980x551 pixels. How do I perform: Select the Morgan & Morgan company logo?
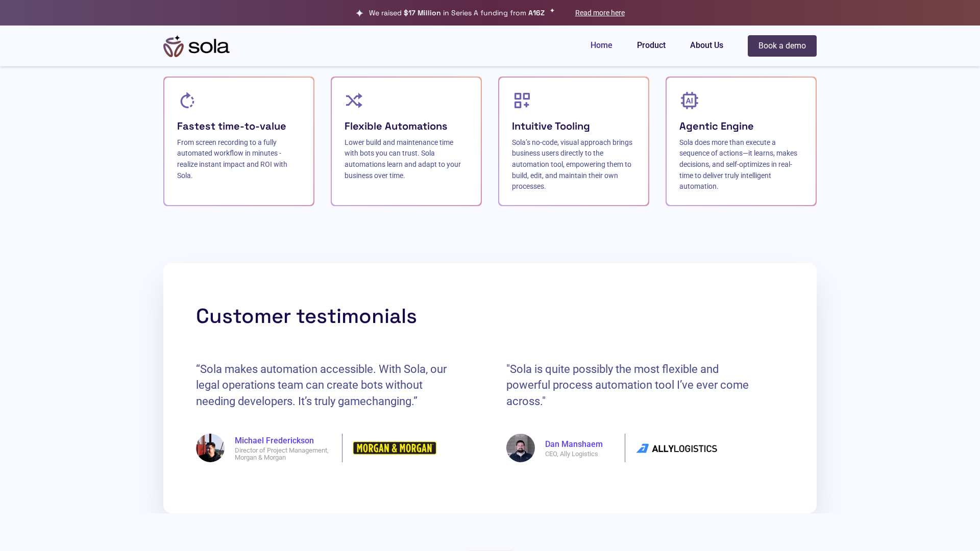click(x=395, y=448)
